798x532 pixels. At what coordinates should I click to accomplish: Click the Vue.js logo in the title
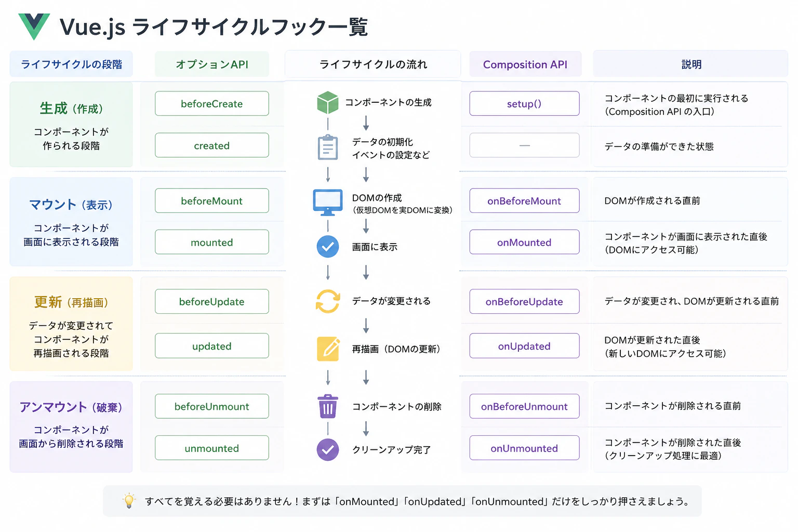click(34, 26)
